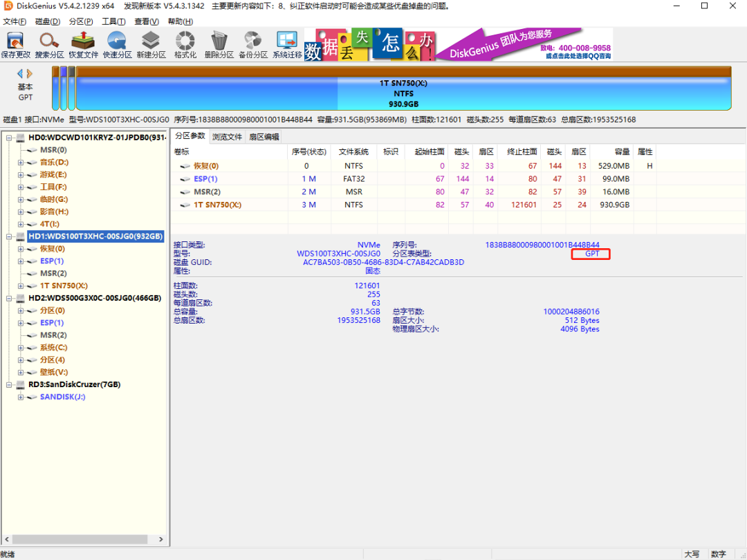This screenshot has width=747, height=560.
Task: Click the 4096 Bytes physical sector value
Action: 580,329
